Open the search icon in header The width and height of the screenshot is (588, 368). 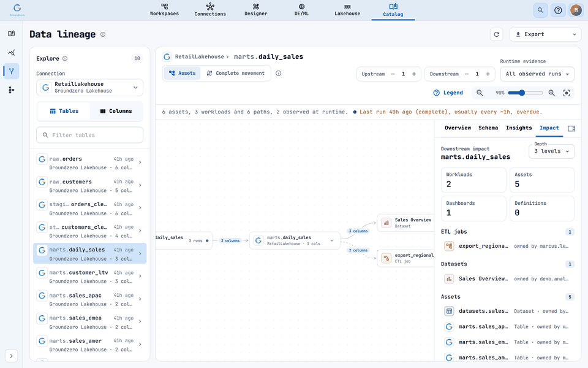coord(540,10)
